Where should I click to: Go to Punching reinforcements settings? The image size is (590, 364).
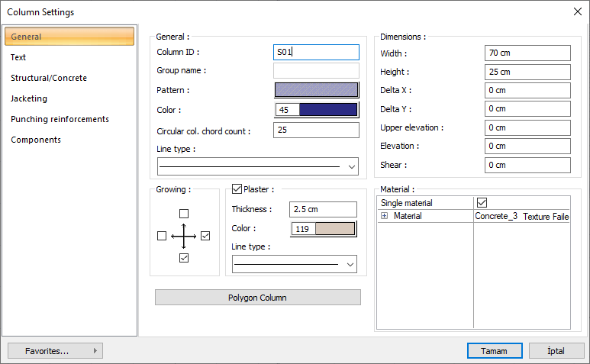point(60,119)
